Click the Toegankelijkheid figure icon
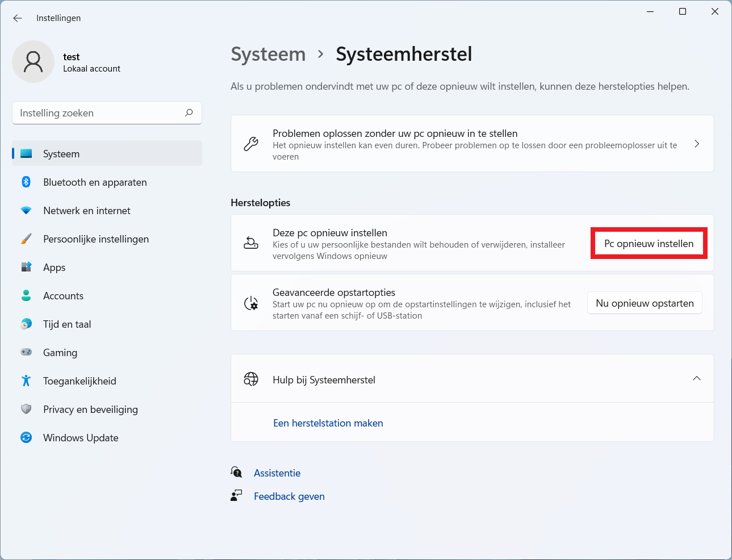 [x=26, y=381]
